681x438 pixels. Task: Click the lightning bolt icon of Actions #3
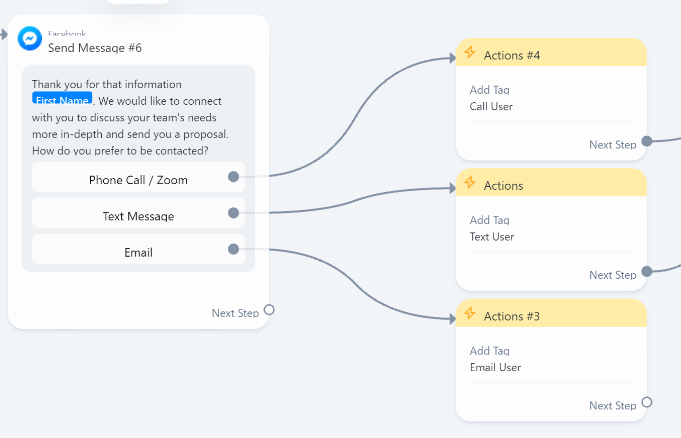(470, 313)
